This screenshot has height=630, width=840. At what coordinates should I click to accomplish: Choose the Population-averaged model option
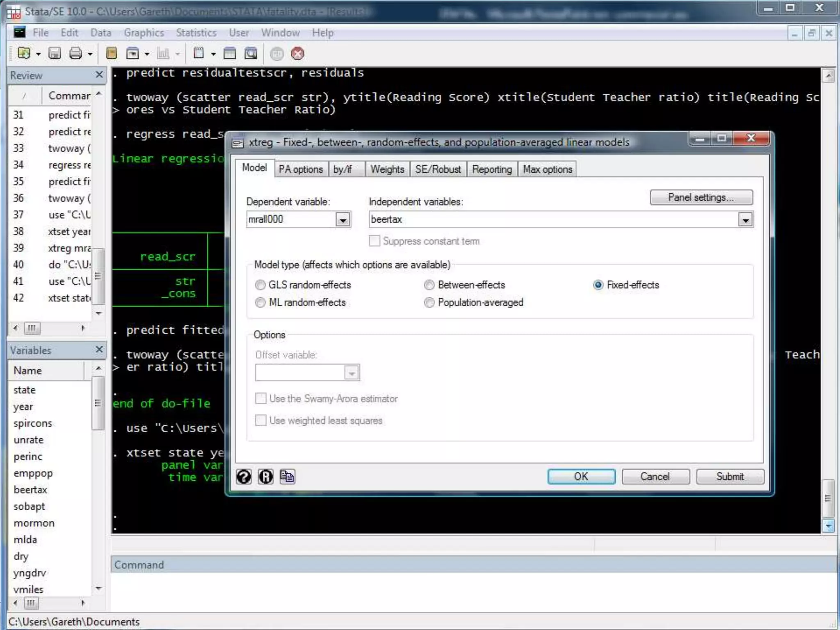click(x=429, y=303)
